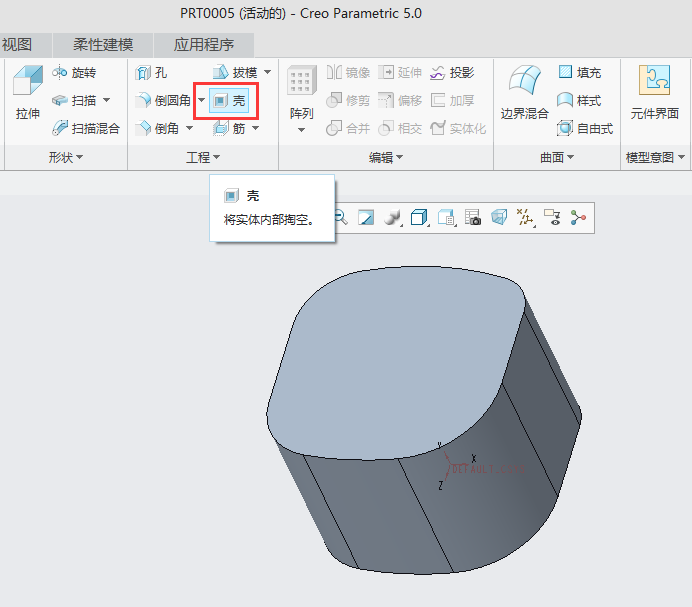Apply the 倒圆角 round tool
The width and height of the screenshot is (692, 607).
point(163,101)
